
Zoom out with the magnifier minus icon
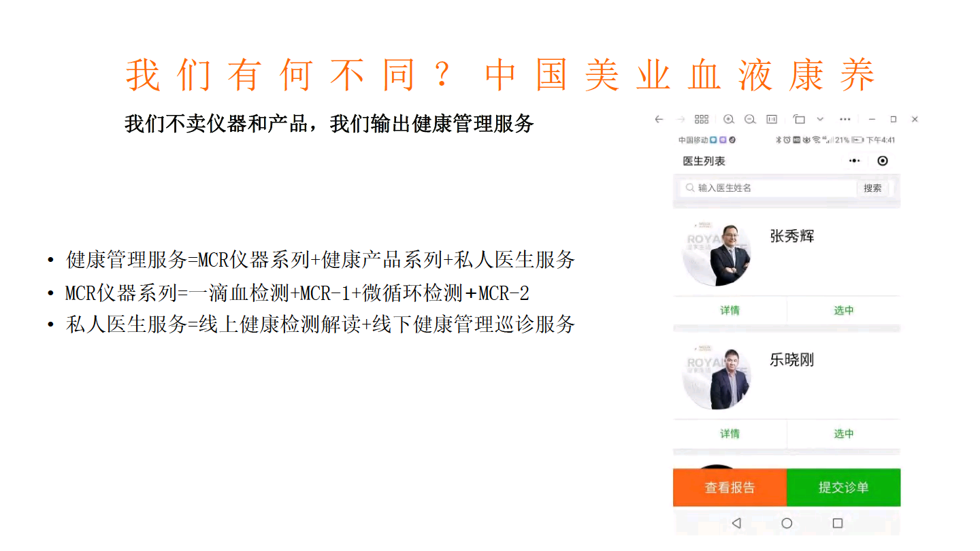coord(750,119)
